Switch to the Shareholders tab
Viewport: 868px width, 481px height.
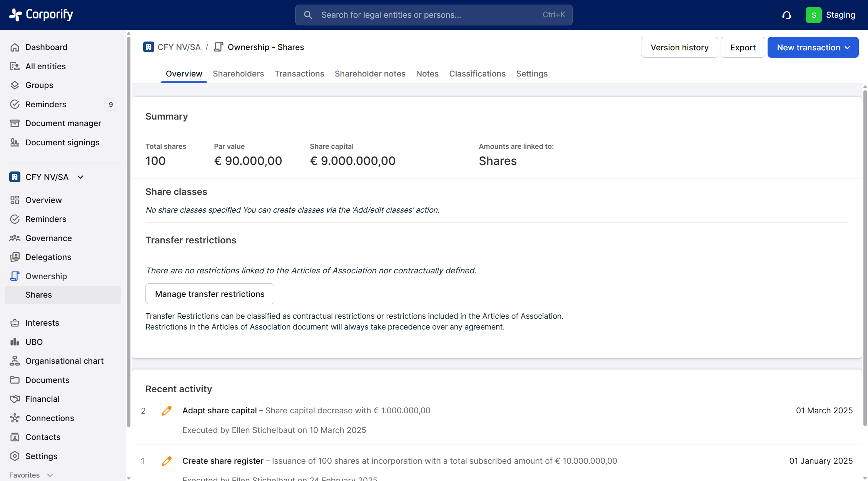click(238, 73)
